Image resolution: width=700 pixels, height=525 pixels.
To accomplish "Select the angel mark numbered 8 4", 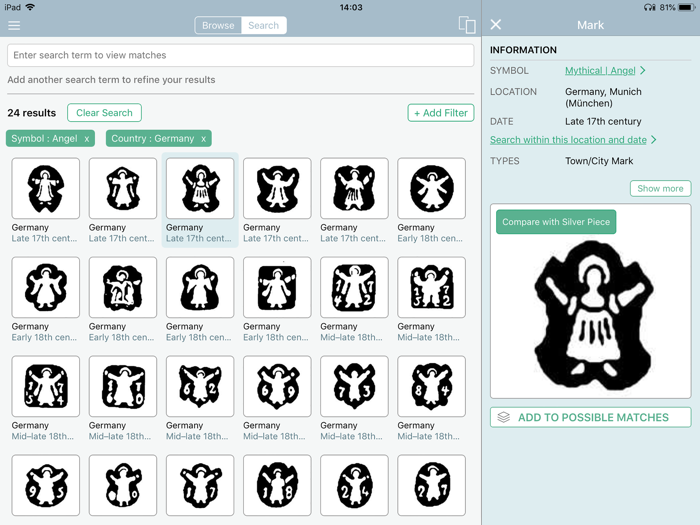I will tap(431, 387).
